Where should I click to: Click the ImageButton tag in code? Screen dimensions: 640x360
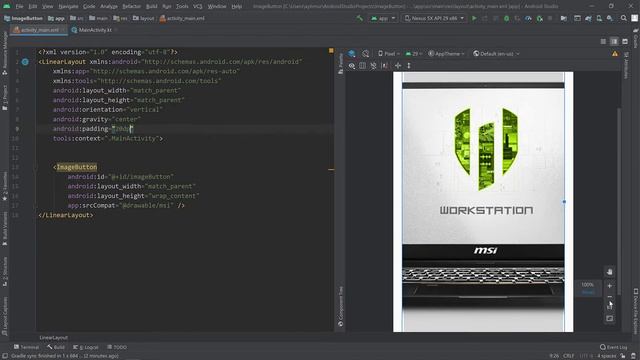(x=77, y=167)
